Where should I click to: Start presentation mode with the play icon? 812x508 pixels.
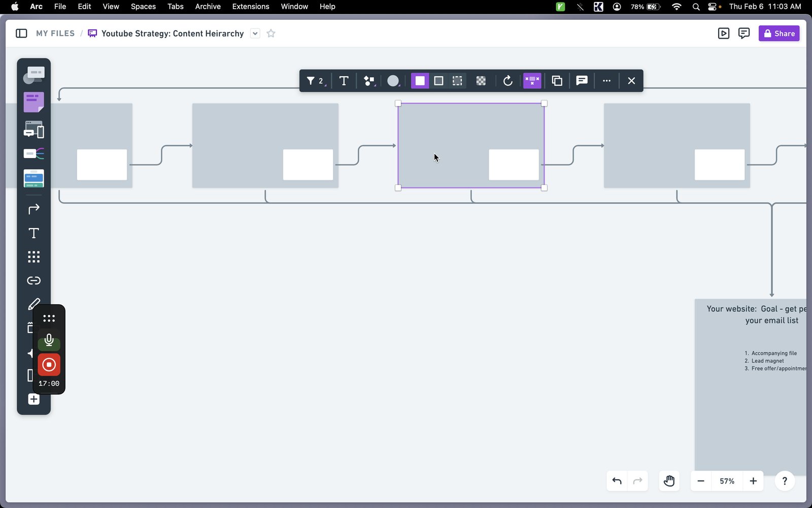point(724,34)
